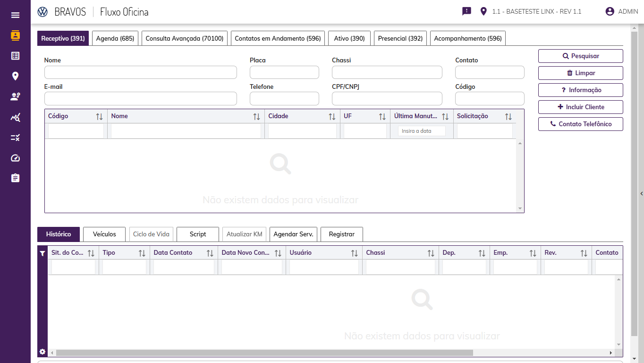Sort the customer grid by Cidade column
644x363 pixels.
332,117
